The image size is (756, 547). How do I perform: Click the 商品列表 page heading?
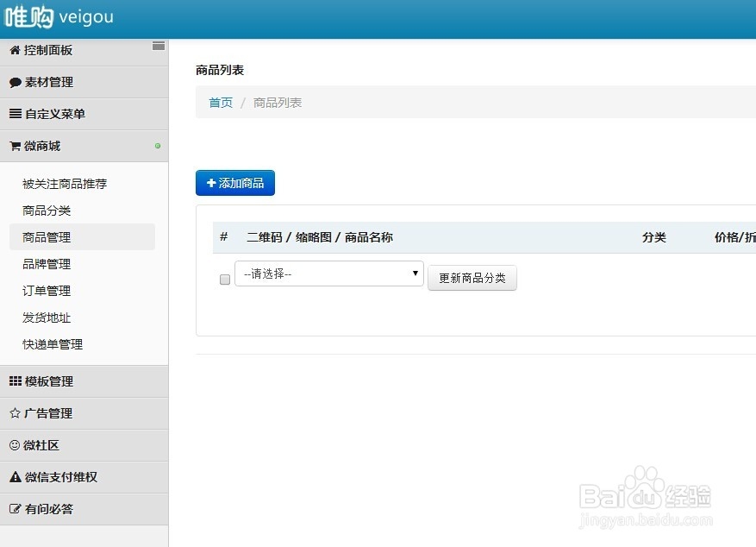tap(220, 70)
